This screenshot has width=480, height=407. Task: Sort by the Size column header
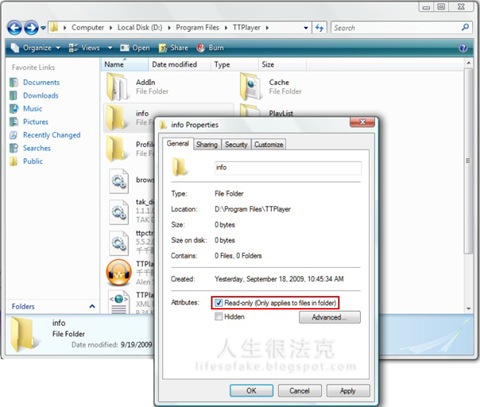tap(282, 64)
